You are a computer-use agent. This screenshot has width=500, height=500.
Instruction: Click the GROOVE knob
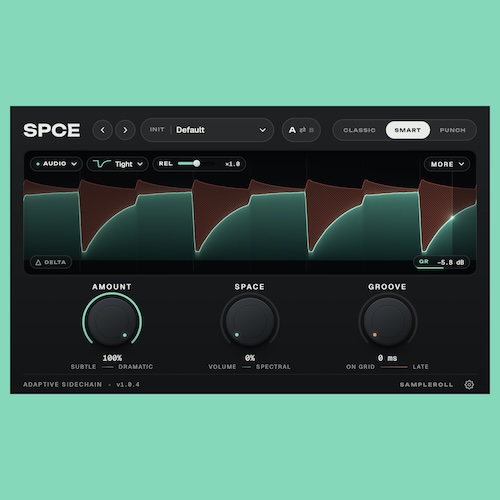(388, 321)
